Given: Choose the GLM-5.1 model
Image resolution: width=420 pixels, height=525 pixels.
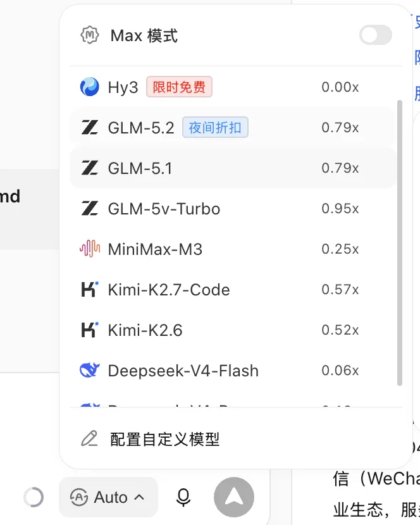Looking at the screenshot, I should (233, 168).
